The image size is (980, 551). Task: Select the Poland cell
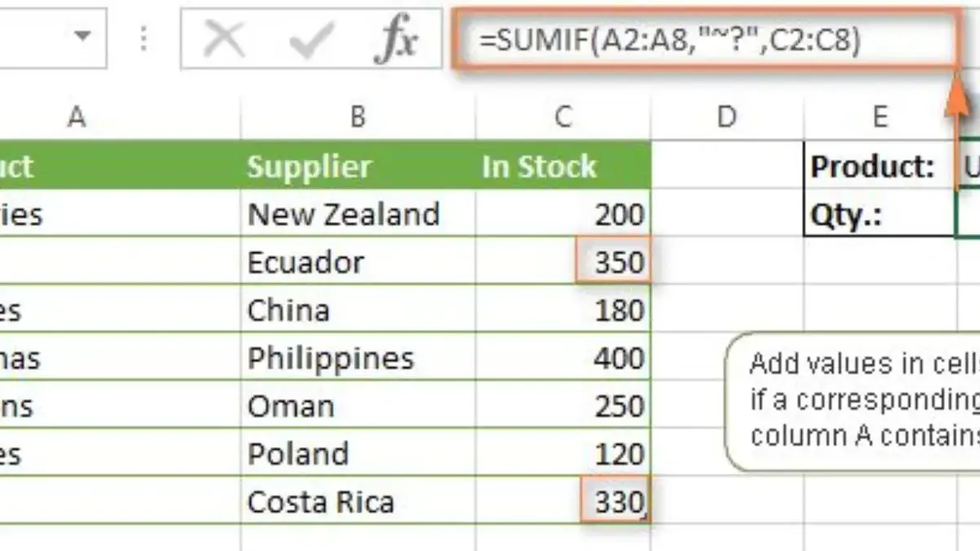point(358,453)
